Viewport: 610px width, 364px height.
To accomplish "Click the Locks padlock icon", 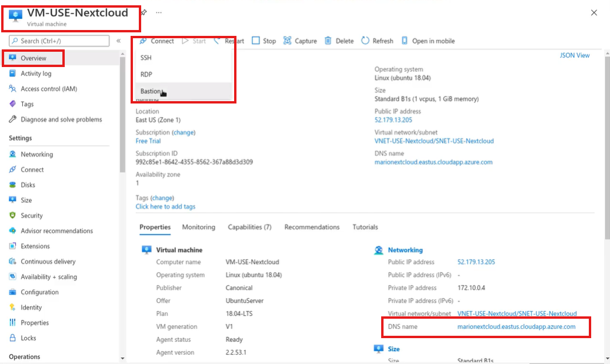I will coord(12,338).
